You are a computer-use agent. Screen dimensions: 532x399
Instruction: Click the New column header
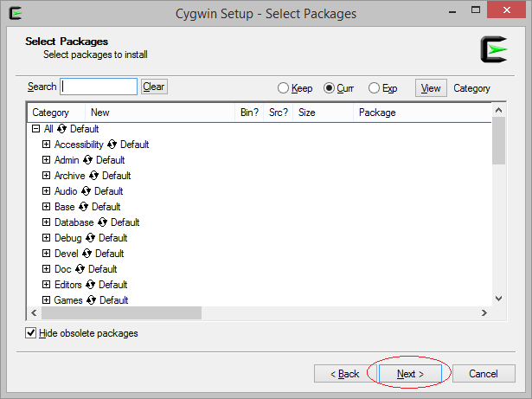tap(160, 113)
